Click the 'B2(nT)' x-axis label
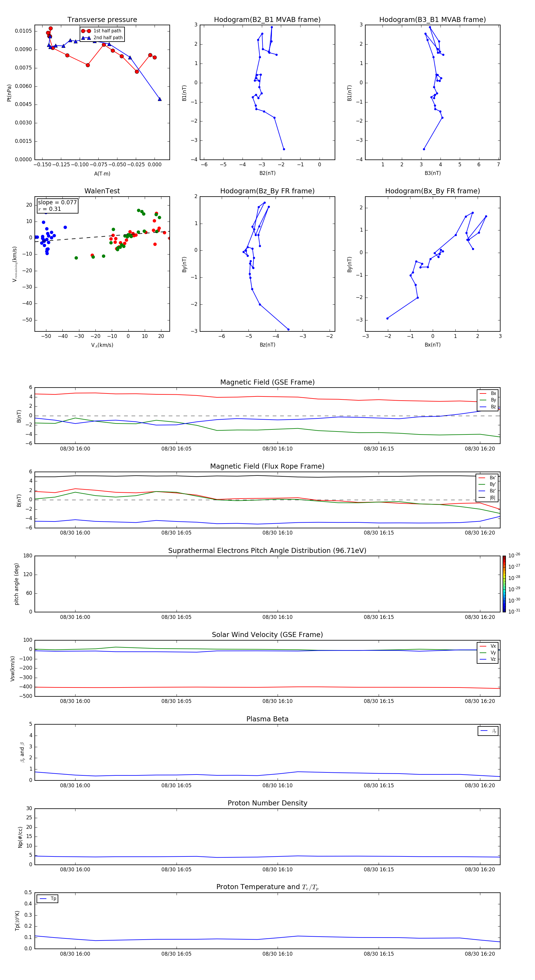The width and height of the screenshot is (535, 980). (x=267, y=173)
